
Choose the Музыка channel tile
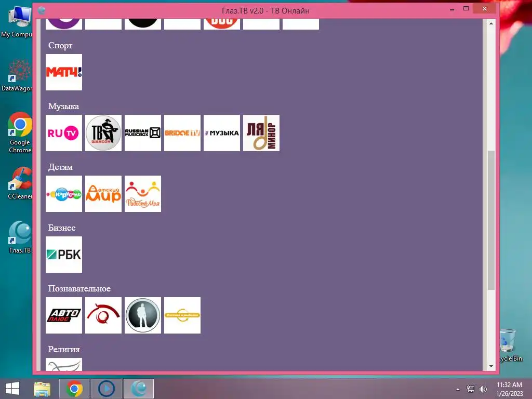coord(222,133)
